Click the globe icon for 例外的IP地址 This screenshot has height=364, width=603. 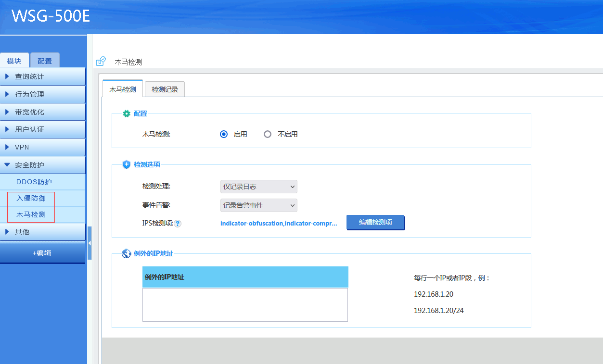coord(127,253)
